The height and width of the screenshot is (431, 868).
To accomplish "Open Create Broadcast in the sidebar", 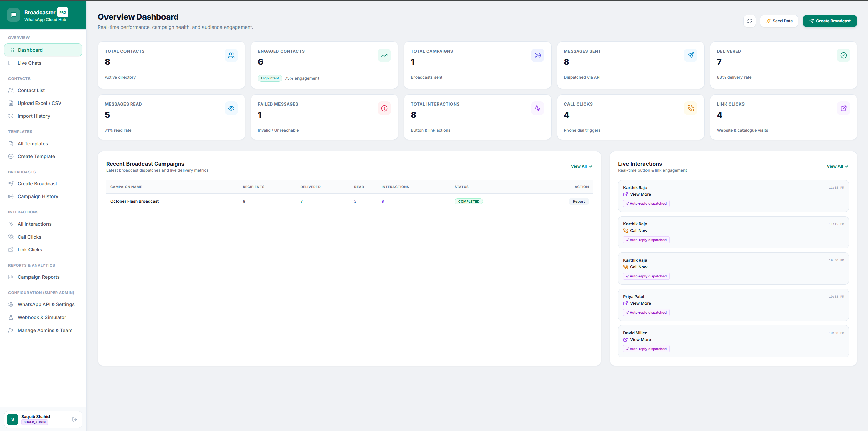I will click(x=43, y=184).
